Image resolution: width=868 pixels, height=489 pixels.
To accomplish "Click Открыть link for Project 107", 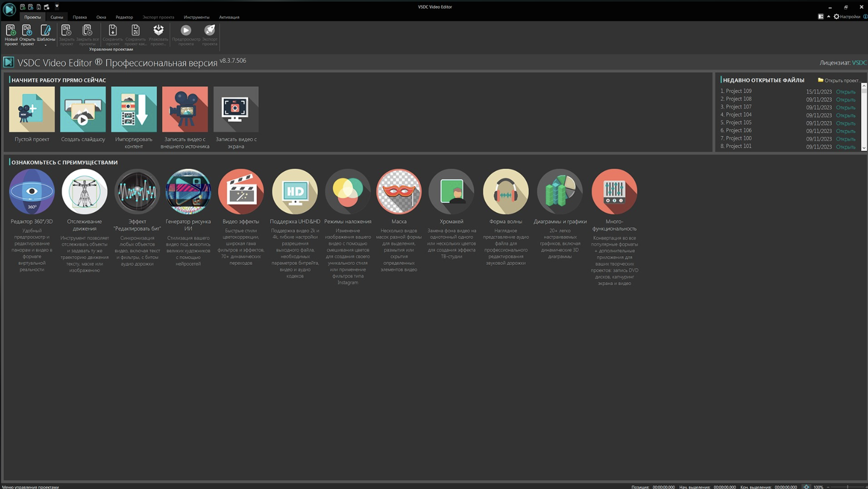I will click(846, 108).
